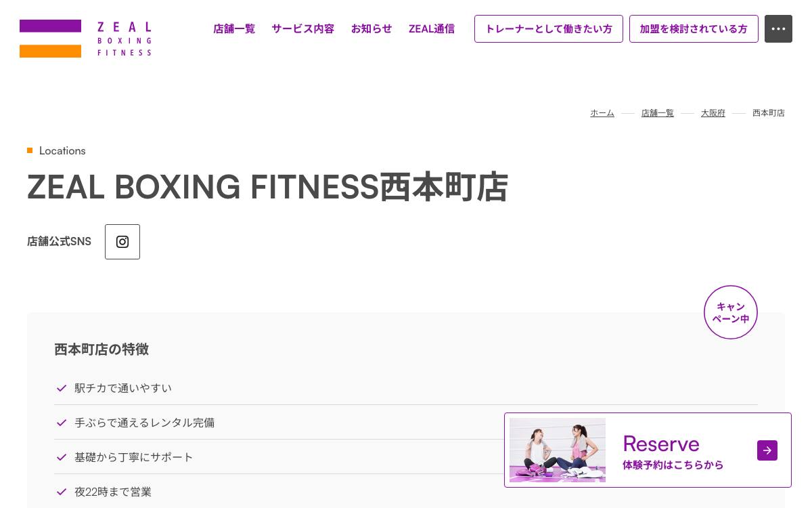Click the 店舗公式SNS label

(x=59, y=242)
